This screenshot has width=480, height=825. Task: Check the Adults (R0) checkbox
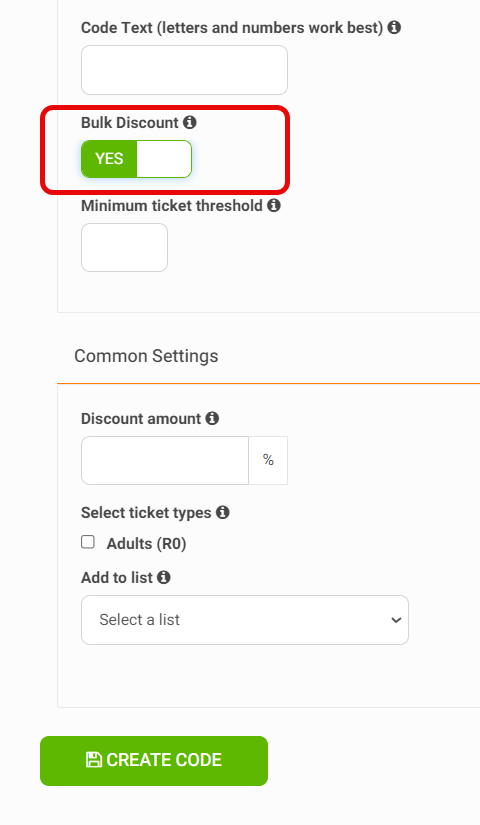(x=88, y=542)
